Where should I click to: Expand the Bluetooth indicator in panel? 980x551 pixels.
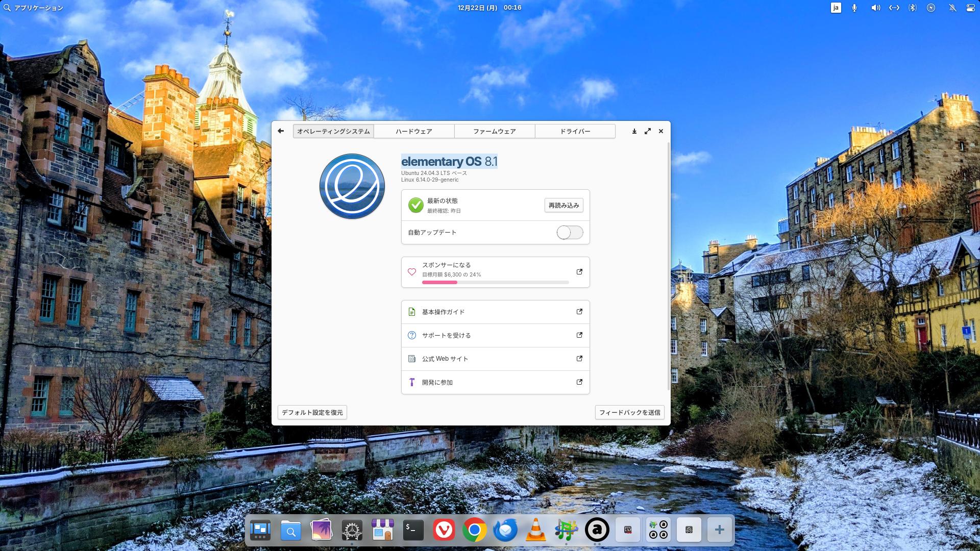pyautogui.click(x=913, y=8)
